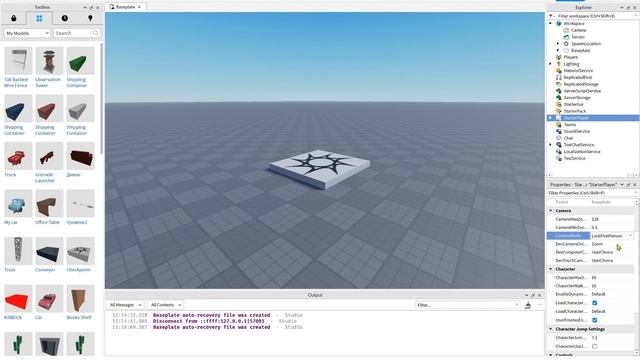
Task: Open the All Contexts dropdown in Output
Action: click(x=165, y=305)
